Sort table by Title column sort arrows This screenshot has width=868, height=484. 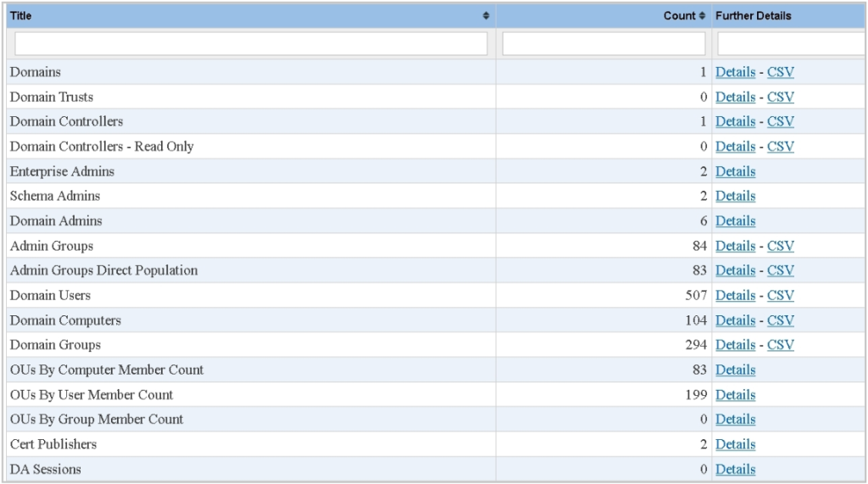(486, 16)
